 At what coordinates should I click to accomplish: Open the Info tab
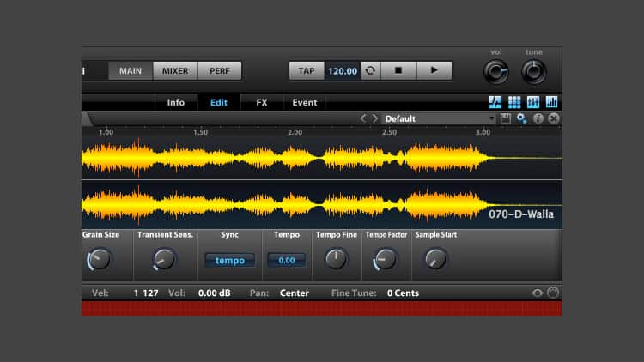point(176,102)
